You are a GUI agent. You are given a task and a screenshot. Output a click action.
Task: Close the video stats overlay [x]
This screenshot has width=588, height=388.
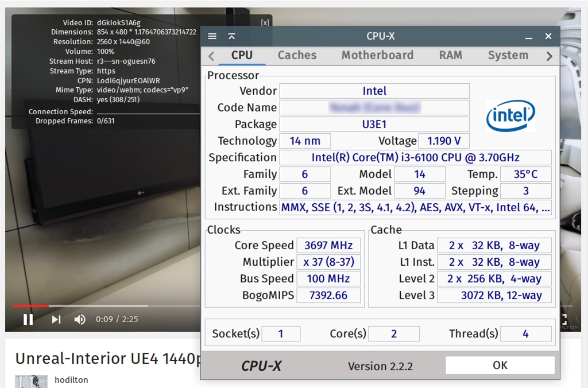tap(265, 22)
